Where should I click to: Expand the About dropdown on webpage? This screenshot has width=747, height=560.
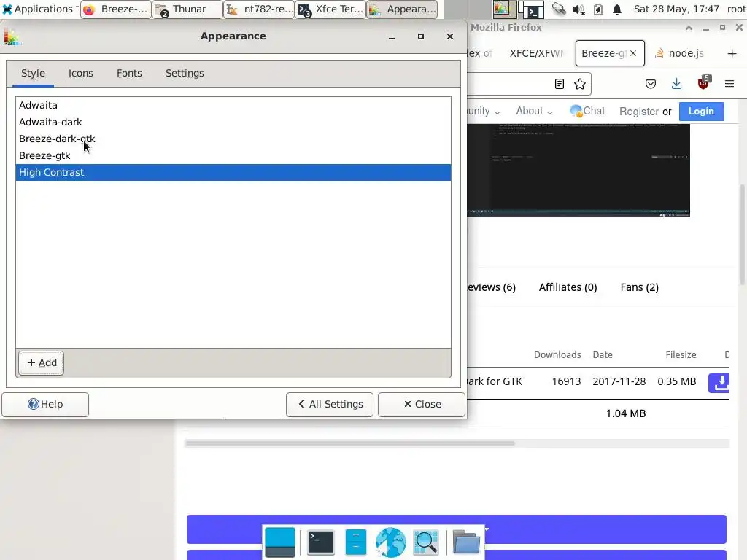coord(534,111)
